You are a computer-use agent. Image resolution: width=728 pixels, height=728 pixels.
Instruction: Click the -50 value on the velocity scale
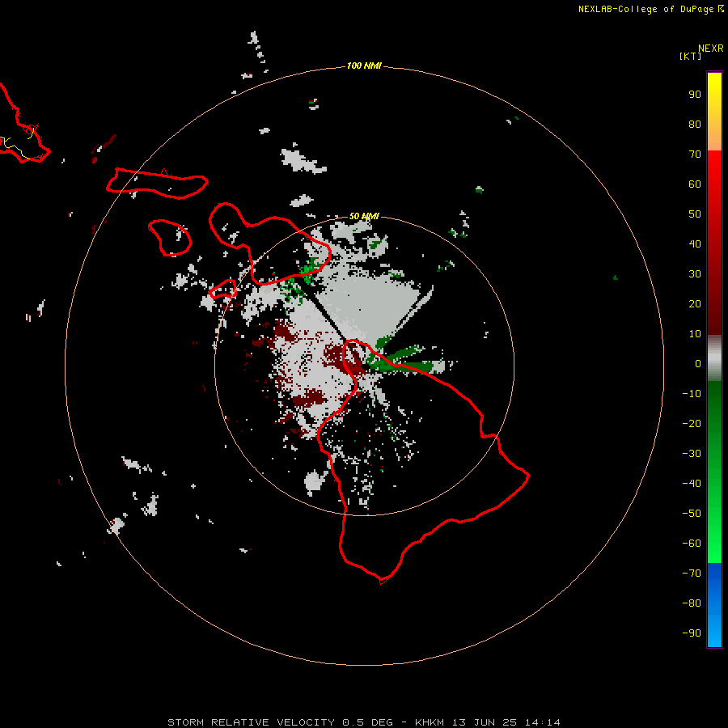tap(692, 514)
